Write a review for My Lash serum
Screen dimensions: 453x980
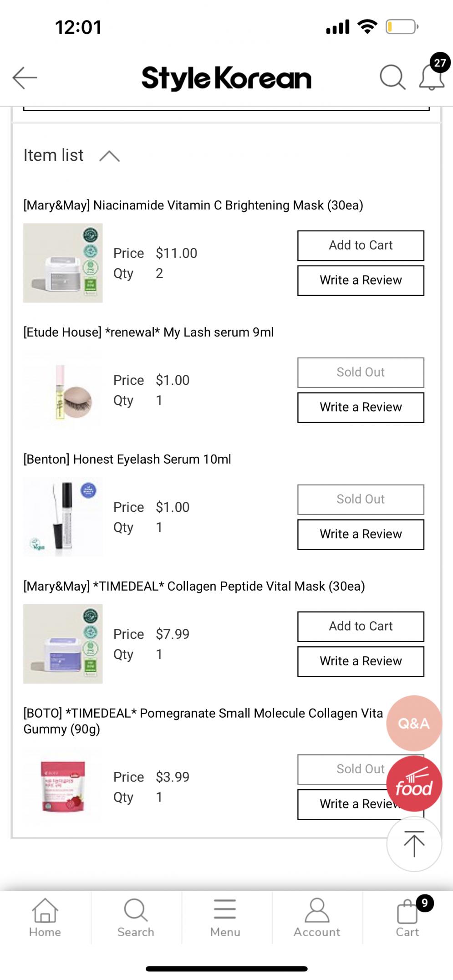[361, 408]
